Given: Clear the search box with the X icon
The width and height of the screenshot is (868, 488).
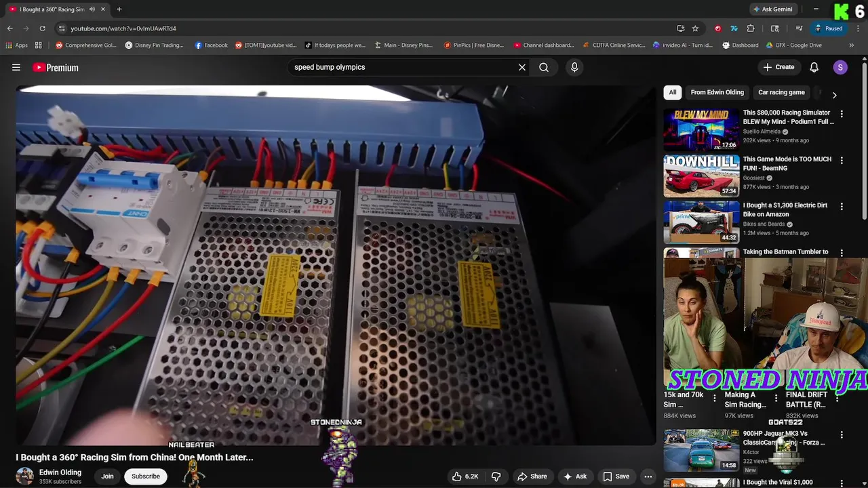Looking at the screenshot, I should coord(522,67).
